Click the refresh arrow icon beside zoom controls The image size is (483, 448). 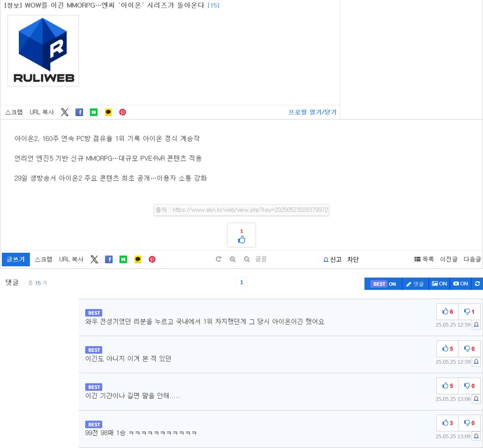[x=218, y=259]
